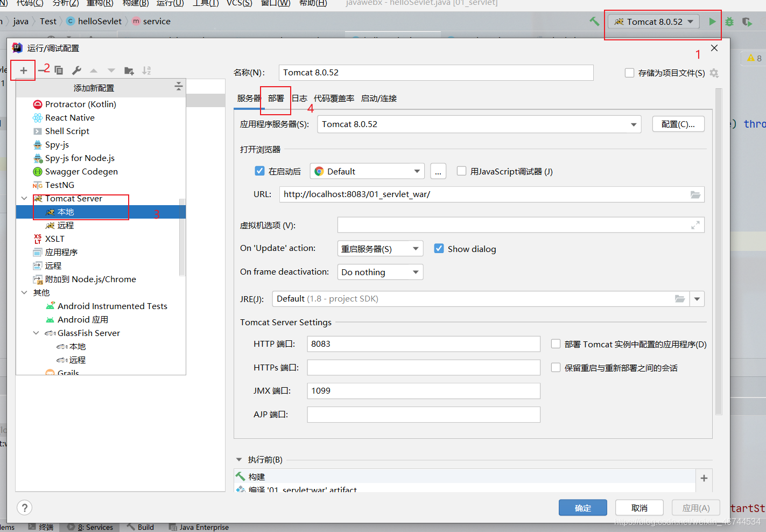Enable the with JavaScript debugger checkbox
This screenshot has width=766, height=532.
pyautogui.click(x=461, y=171)
